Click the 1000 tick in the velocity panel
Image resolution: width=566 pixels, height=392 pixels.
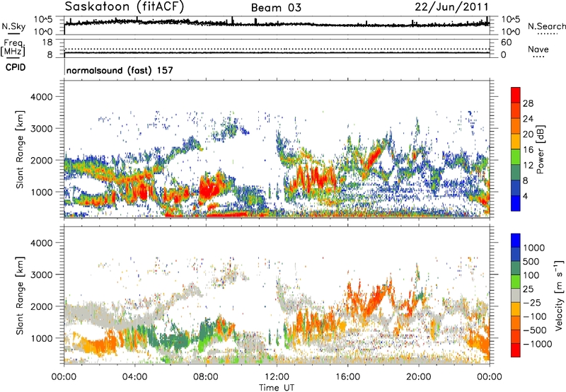click(x=42, y=338)
